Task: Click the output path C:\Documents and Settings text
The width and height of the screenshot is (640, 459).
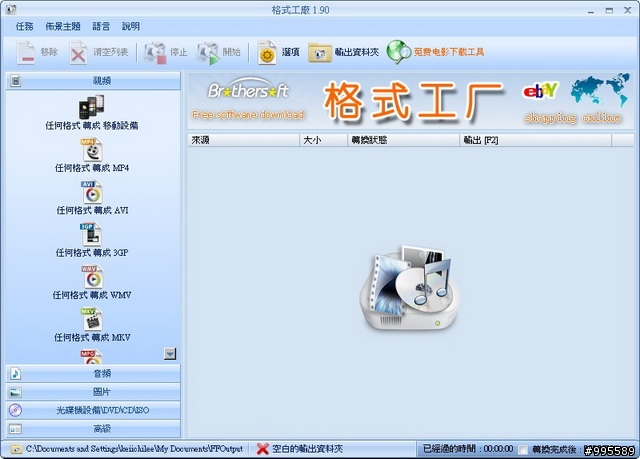Action: click(134, 449)
